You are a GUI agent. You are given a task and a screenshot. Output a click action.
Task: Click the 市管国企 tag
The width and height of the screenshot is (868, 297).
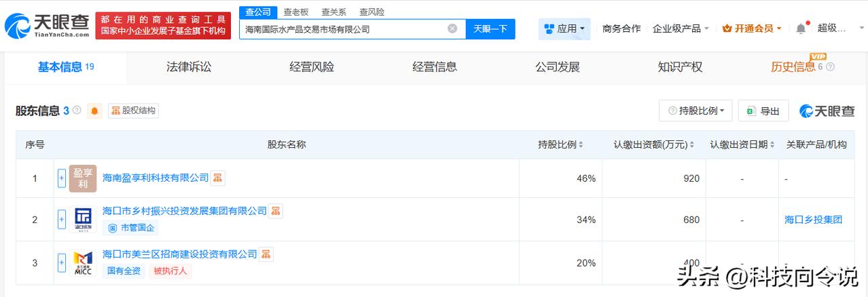(x=130, y=228)
